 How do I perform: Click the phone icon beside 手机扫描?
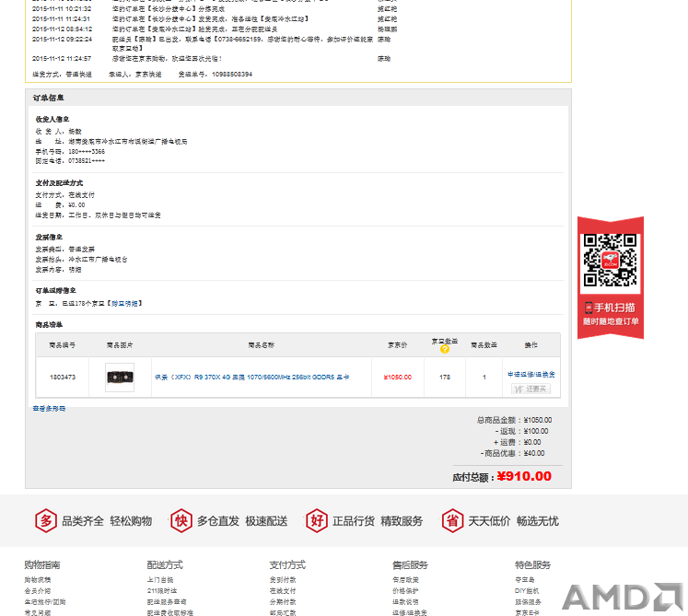click(589, 308)
